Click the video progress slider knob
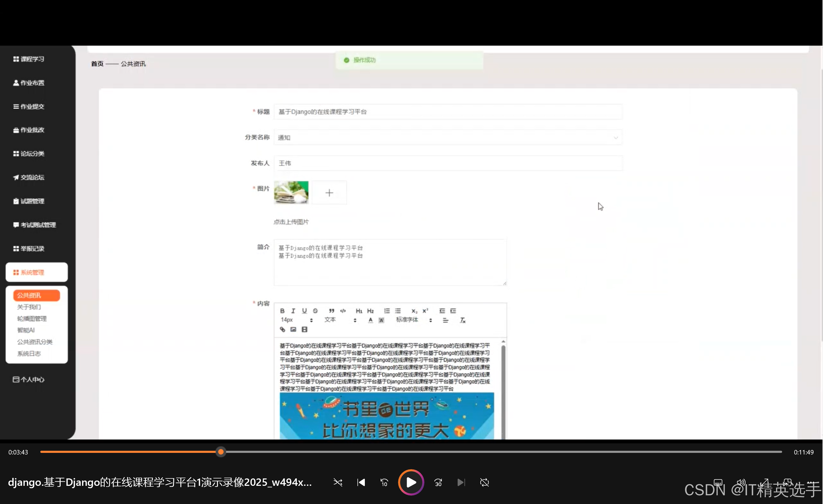Screen dimensions: 823x504 [x=221, y=452]
